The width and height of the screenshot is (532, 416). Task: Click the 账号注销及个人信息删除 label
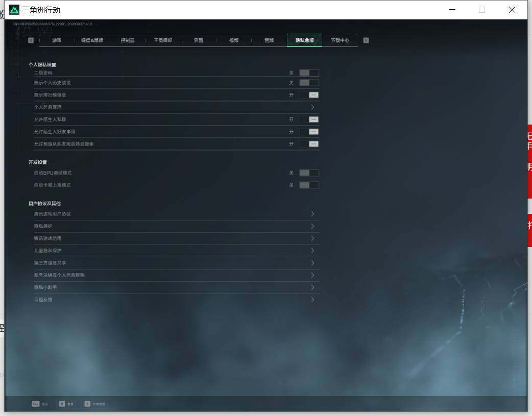point(59,275)
